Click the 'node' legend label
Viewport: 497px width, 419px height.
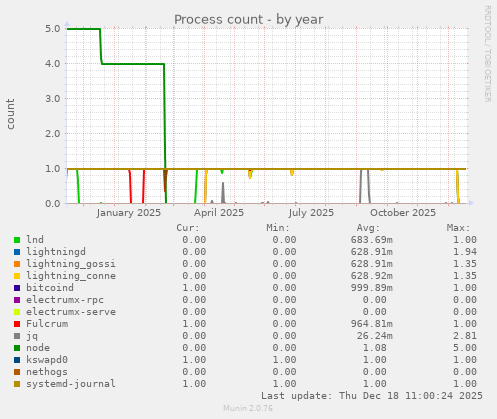(38, 348)
